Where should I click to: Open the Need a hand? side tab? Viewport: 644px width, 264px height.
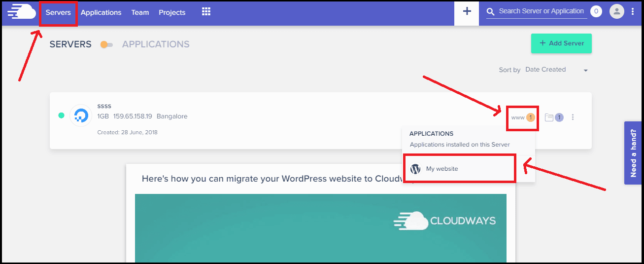[634, 153]
